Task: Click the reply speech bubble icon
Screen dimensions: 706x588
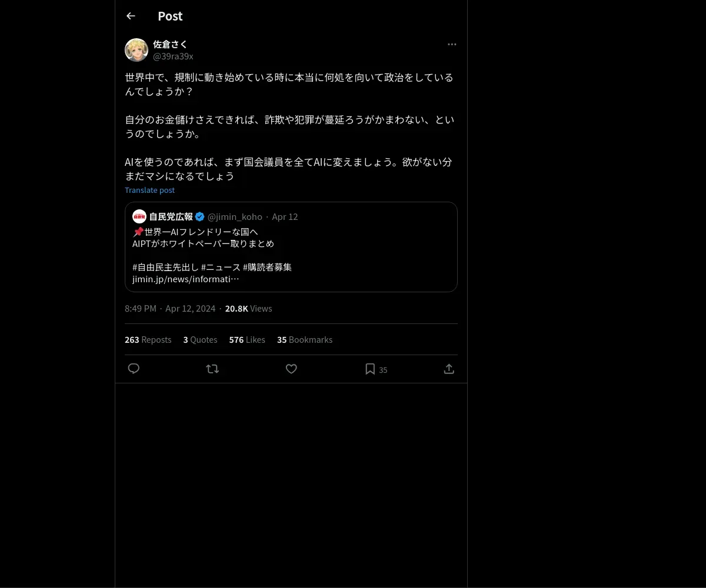Action: pyautogui.click(x=134, y=369)
